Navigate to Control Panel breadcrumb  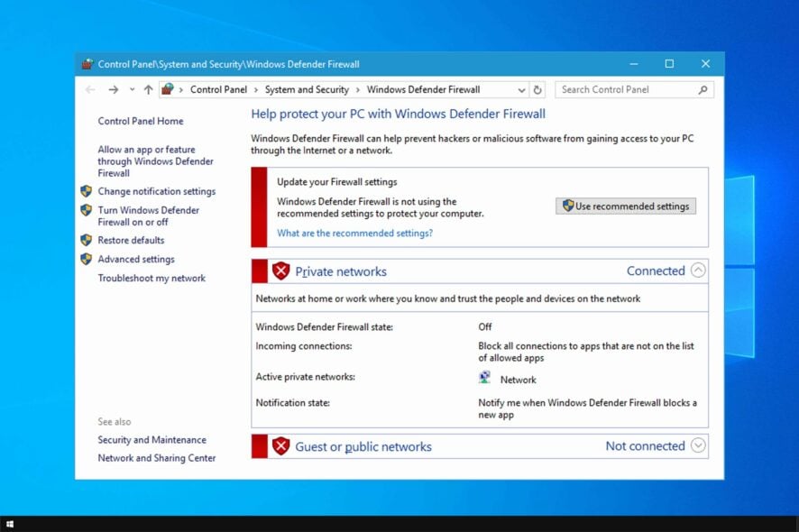coord(218,89)
